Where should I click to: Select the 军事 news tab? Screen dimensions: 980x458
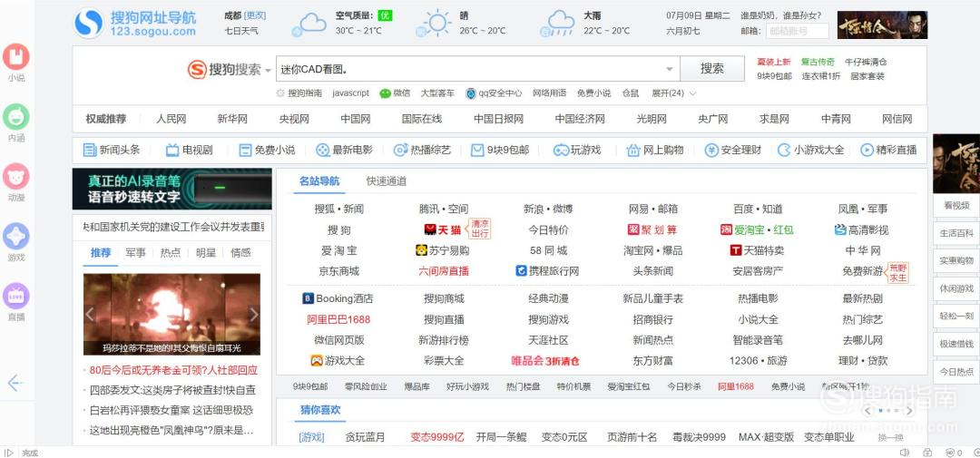(x=135, y=252)
